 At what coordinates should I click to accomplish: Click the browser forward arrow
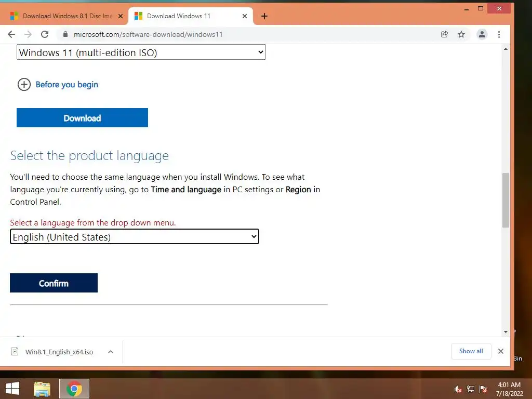tap(28, 34)
